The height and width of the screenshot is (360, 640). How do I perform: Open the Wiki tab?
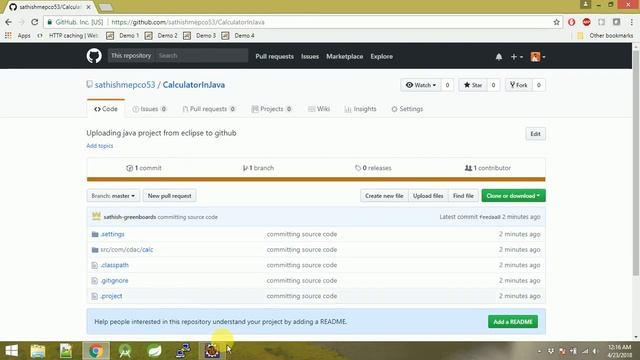point(319,109)
